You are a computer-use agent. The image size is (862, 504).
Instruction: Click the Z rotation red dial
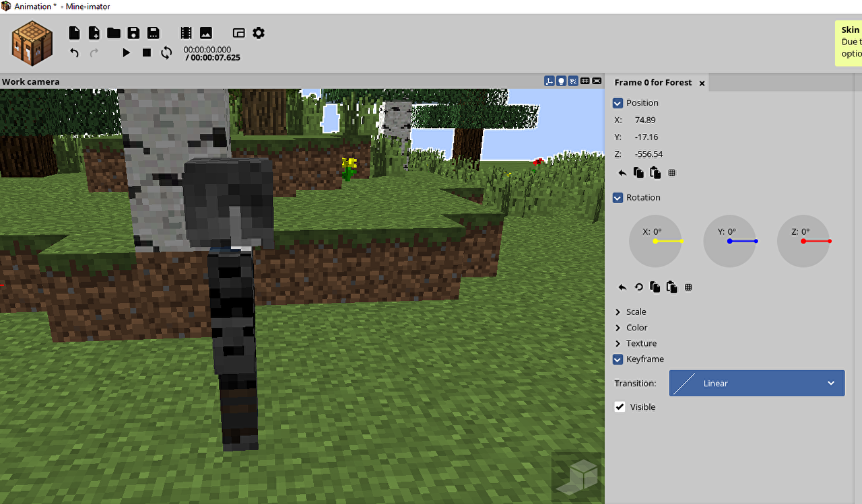[x=804, y=241]
